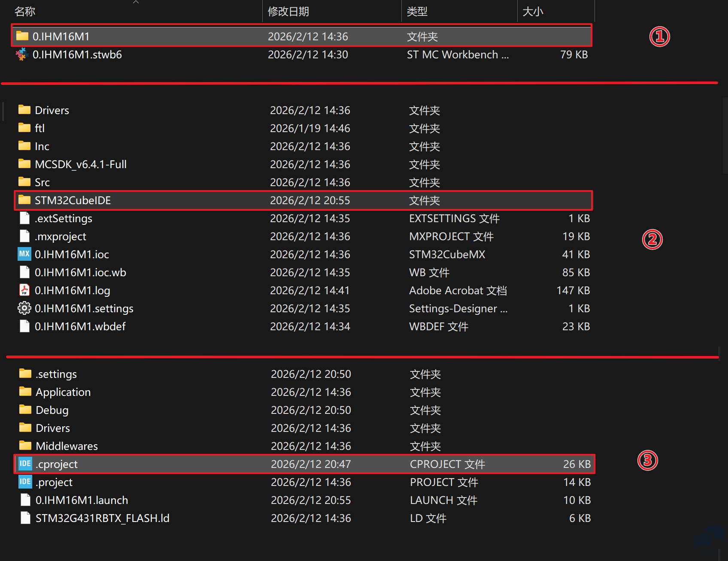Screen dimensions: 728x561
Task: Click the Debug folder icon
Action: pyautogui.click(x=25, y=410)
